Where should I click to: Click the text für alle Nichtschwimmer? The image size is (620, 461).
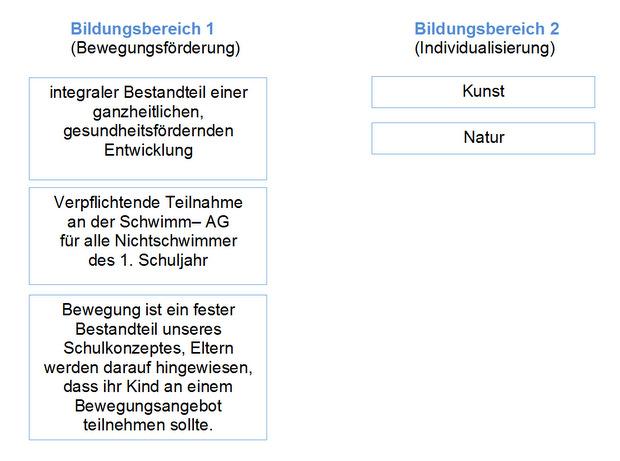coord(148,241)
